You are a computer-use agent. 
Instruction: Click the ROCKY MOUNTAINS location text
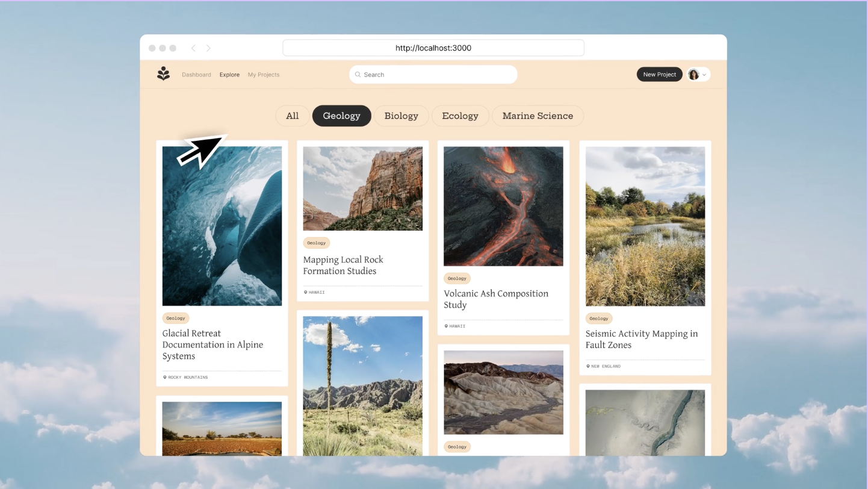pos(188,378)
